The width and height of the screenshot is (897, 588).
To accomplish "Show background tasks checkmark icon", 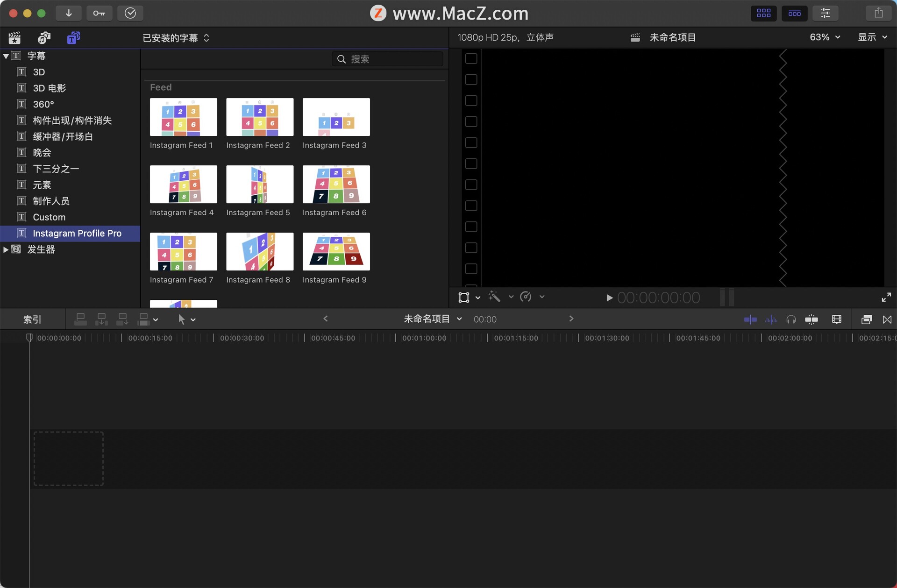I will coord(130,13).
